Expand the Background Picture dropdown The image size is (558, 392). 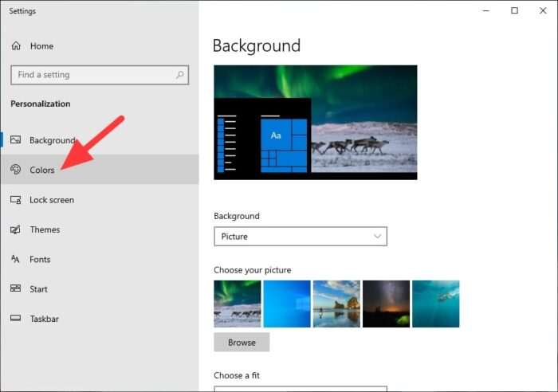pyautogui.click(x=301, y=237)
